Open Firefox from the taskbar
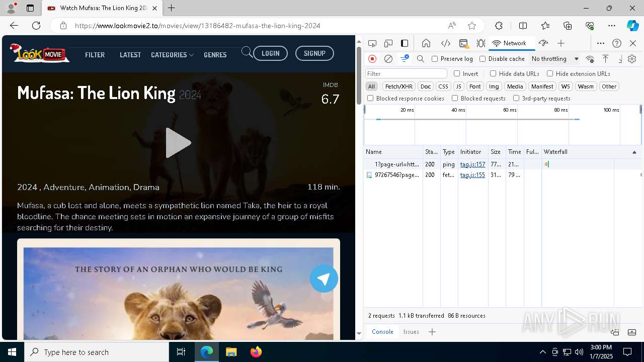644x362 pixels. [256, 352]
